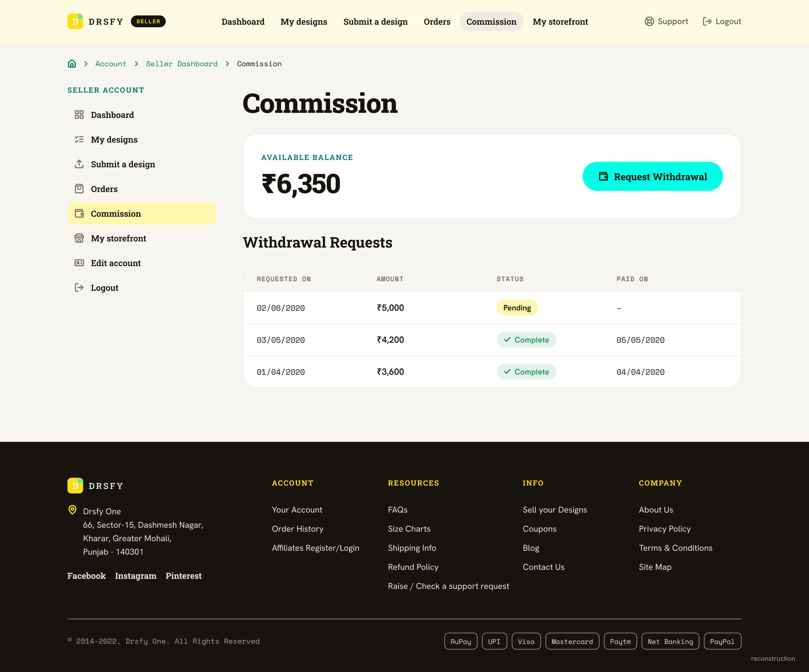Click sidebar My designs checklist icon
Screen dimensions: 809x672
(79, 139)
